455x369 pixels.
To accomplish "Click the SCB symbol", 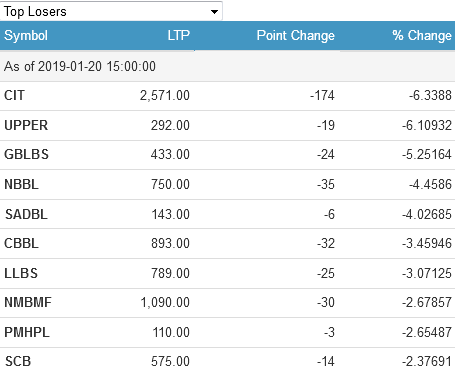I will (x=18, y=361).
